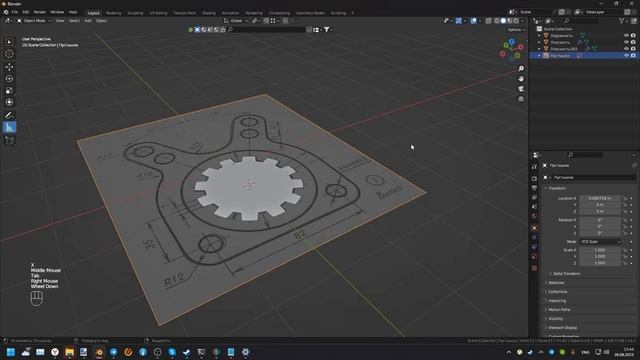Open the Add menu in viewport header

coord(88,20)
